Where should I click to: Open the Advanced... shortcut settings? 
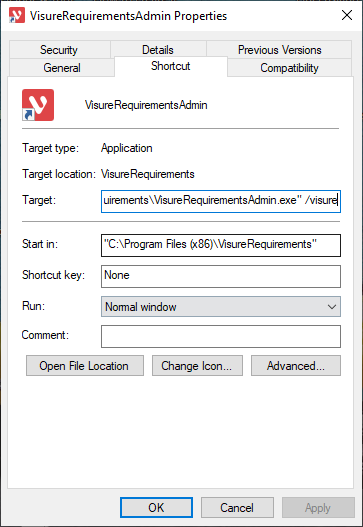point(296,366)
